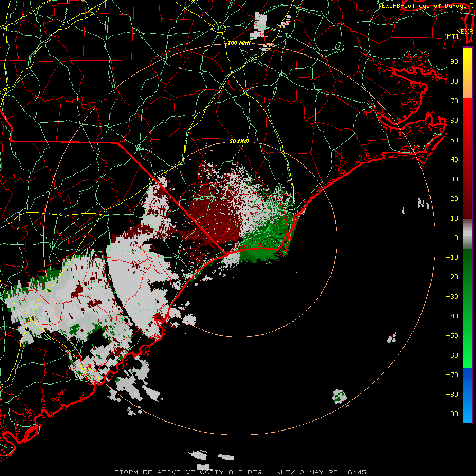Viewport: 476px width, 476px height.
Task: Click the STORM RELATIVE VELOCITY caption at the bottom
Action: pyautogui.click(x=240, y=472)
